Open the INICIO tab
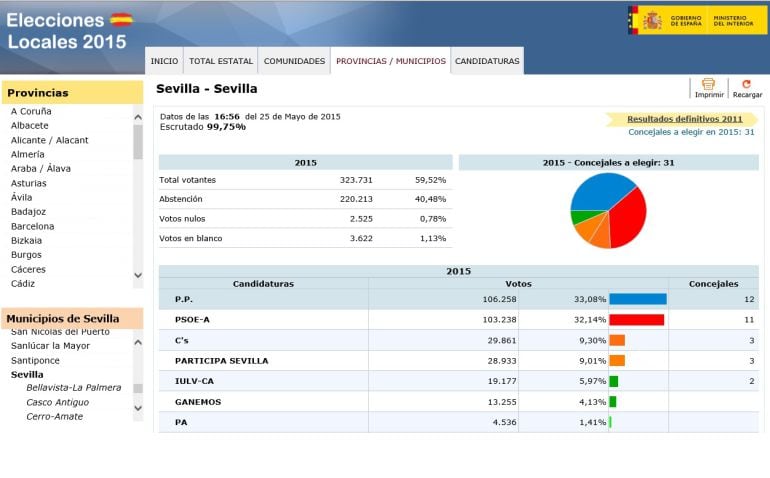 (164, 61)
